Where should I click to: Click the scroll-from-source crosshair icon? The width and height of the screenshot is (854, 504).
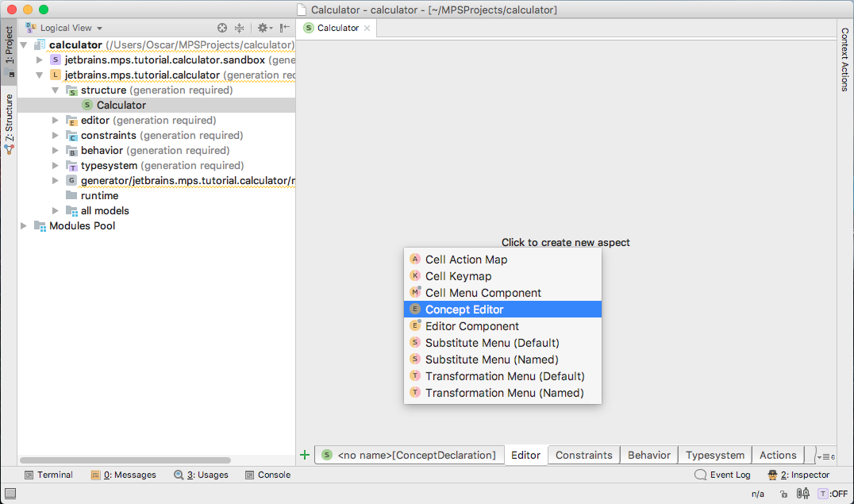[221, 28]
